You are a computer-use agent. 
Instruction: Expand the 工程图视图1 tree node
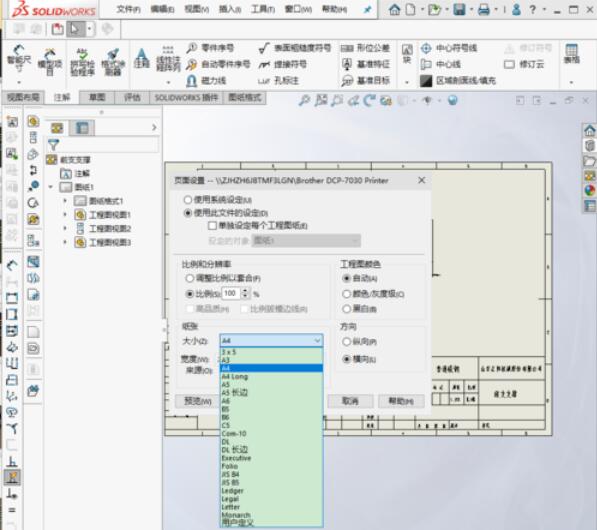[65, 215]
